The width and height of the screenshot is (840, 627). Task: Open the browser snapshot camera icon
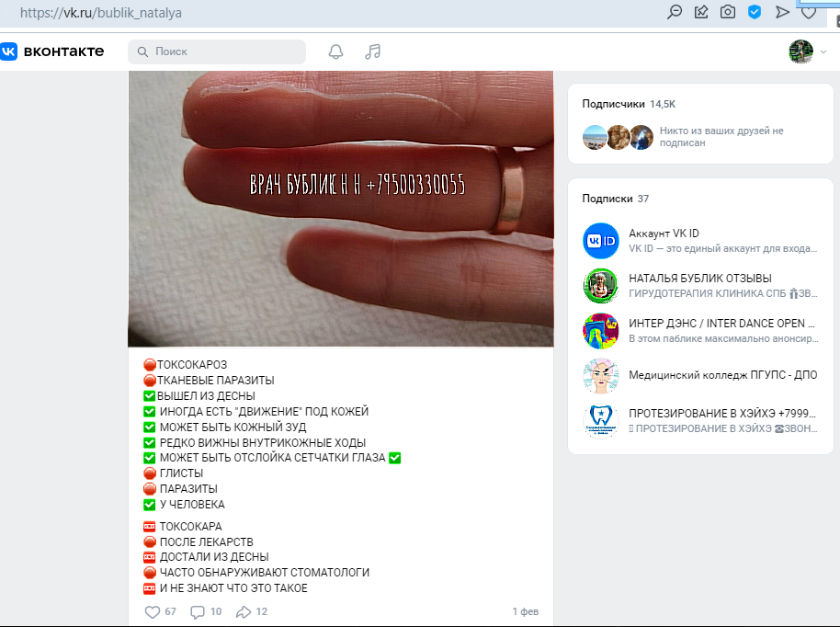pyautogui.click(x=728, y=12)
